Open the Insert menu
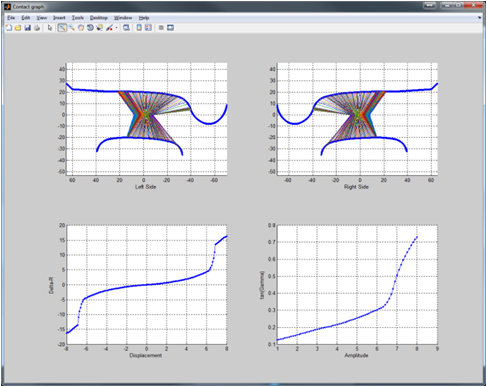 pyautogui.click(x=59, y=18)
